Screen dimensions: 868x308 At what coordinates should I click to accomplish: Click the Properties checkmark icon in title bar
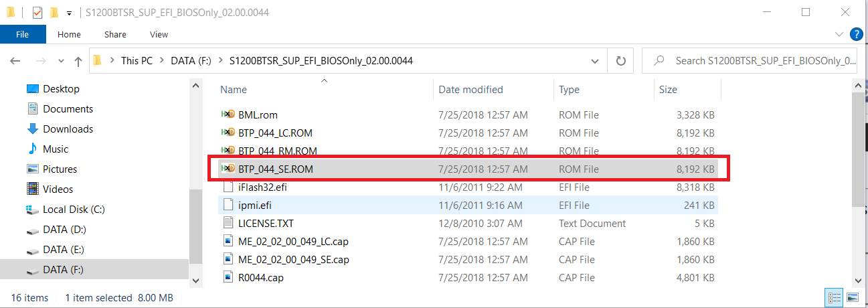click(37, 13)
